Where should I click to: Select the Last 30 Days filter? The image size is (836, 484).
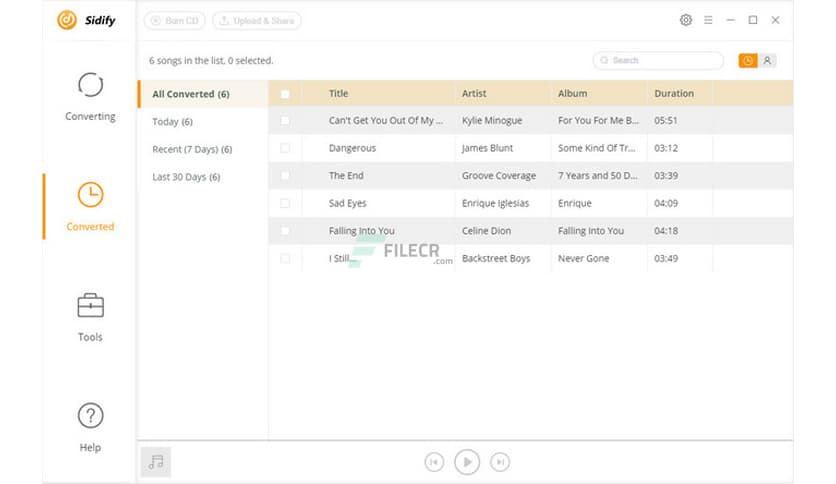[x=186, y=177]
